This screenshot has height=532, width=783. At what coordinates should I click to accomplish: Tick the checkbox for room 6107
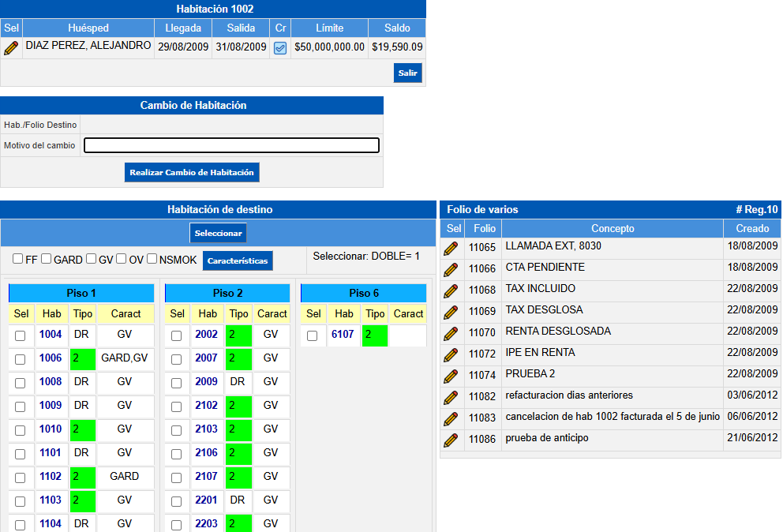point(312,335)
